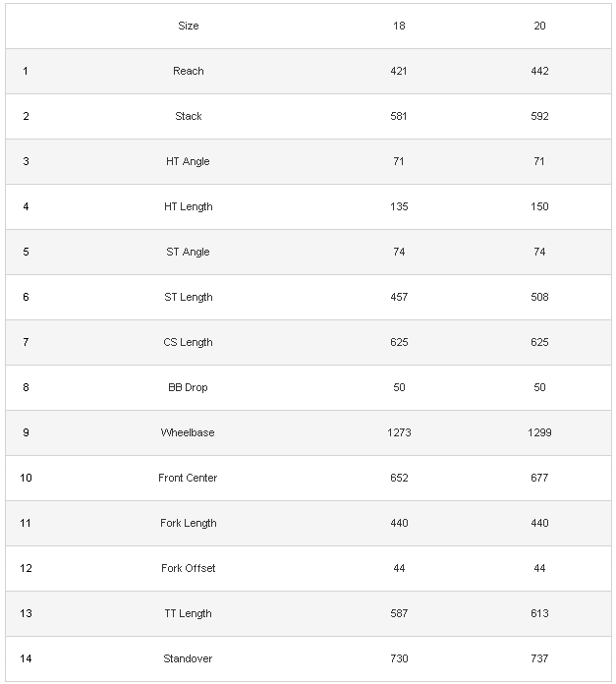
Task: Click the BB Drop row label
Action: [189, 387]
